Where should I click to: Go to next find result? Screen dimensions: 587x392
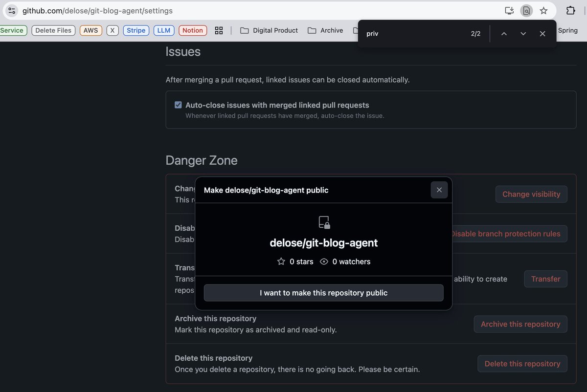523,34
